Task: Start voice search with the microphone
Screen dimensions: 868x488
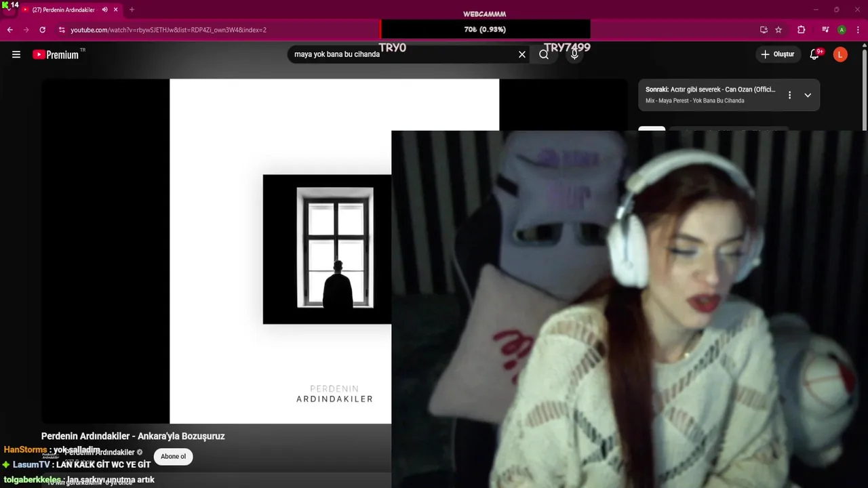Action: 574,54
